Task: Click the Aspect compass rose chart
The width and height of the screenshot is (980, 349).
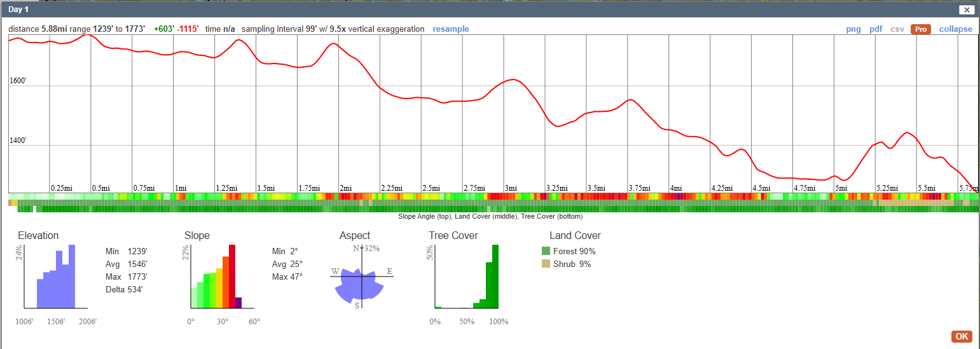Action: coord(361,277)
